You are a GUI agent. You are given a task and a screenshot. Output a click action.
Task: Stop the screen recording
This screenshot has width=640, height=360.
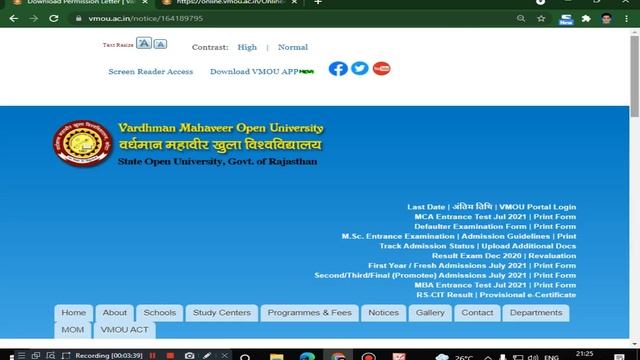[x=170, y=356]
